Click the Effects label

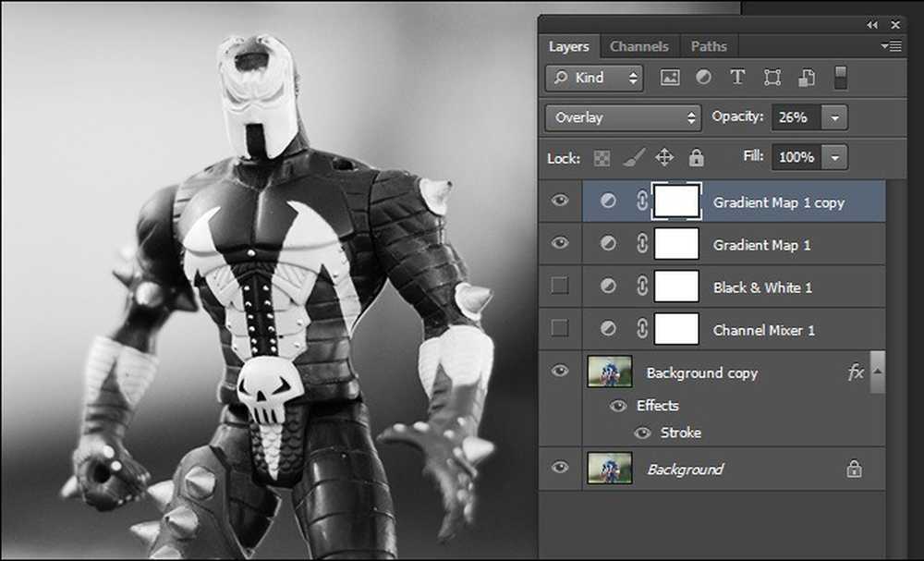658,406
